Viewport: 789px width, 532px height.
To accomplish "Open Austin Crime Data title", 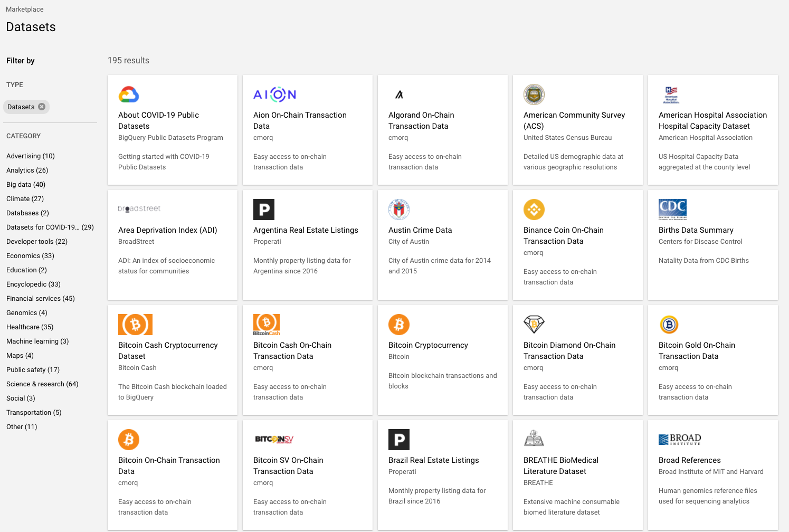I will [420, 230].
